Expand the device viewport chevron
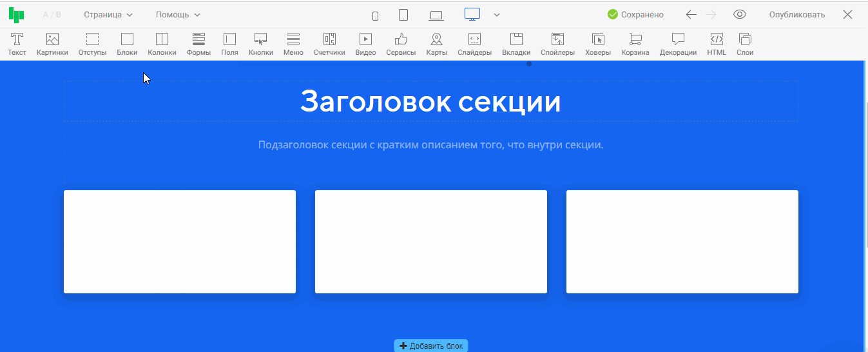Screen dimensions: 868x352 coord(497,15)
